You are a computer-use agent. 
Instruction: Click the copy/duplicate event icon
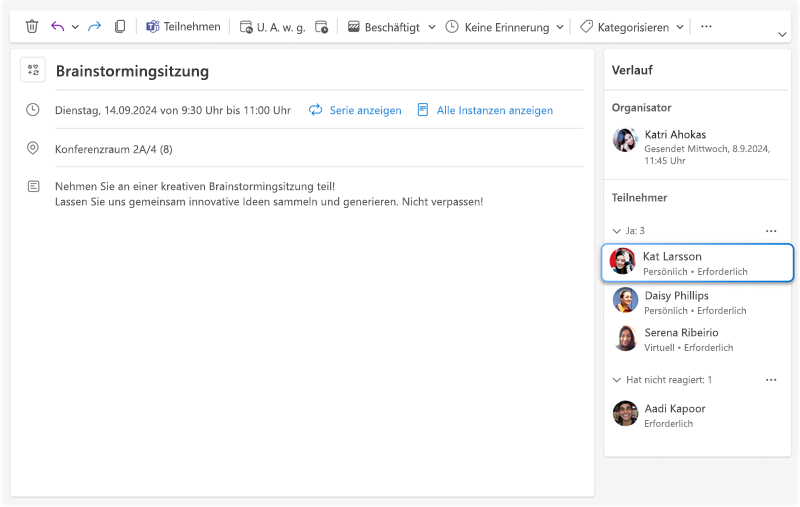[x=120, y=26]
